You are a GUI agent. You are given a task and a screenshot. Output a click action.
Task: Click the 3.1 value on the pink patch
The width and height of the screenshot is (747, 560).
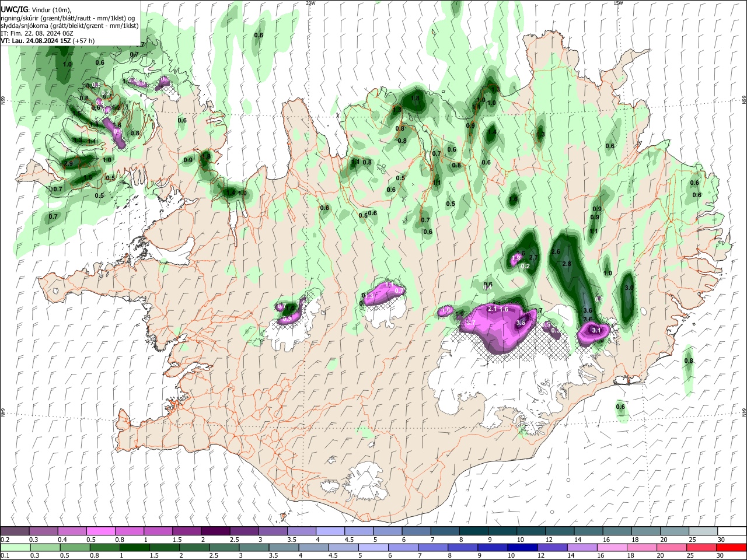[596, 330]
